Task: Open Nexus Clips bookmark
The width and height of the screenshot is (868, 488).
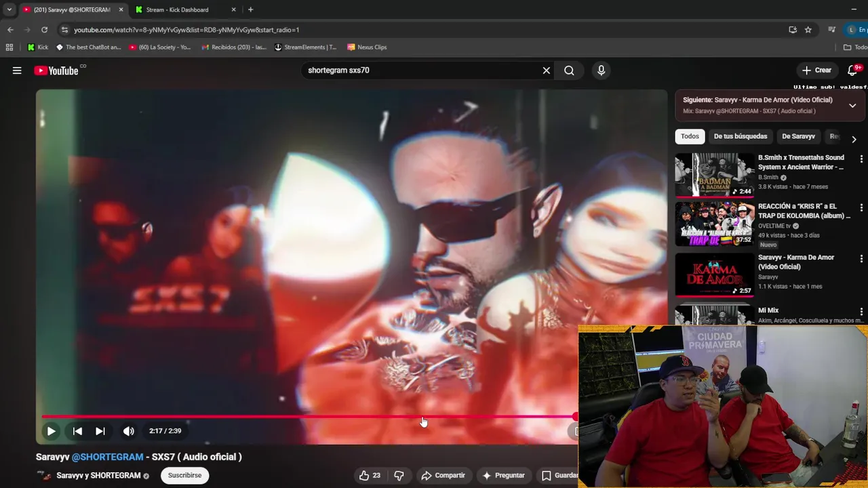Action: [x=367, y=47]
